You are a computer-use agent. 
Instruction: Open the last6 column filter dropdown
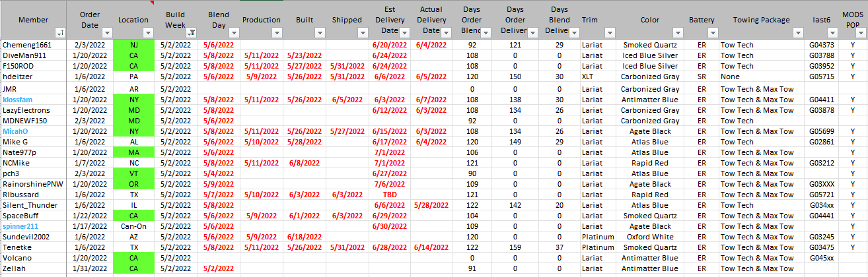point(833,32)
